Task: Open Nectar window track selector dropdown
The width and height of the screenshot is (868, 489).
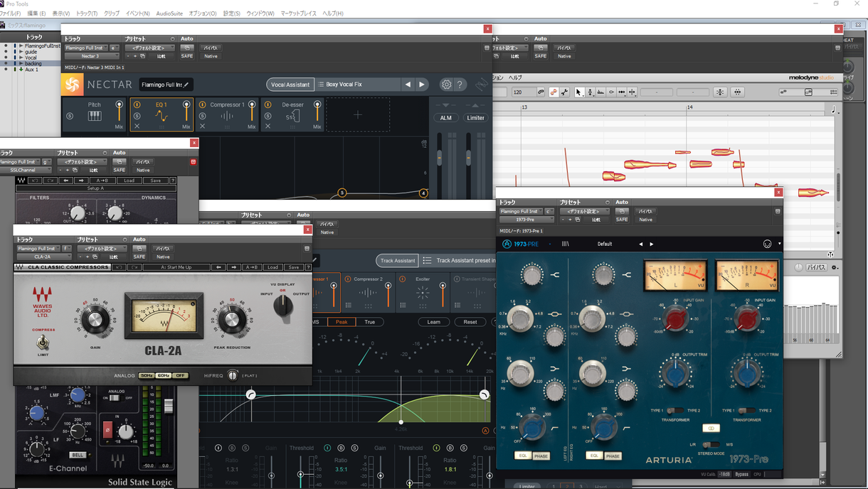Action: [85, 48]
